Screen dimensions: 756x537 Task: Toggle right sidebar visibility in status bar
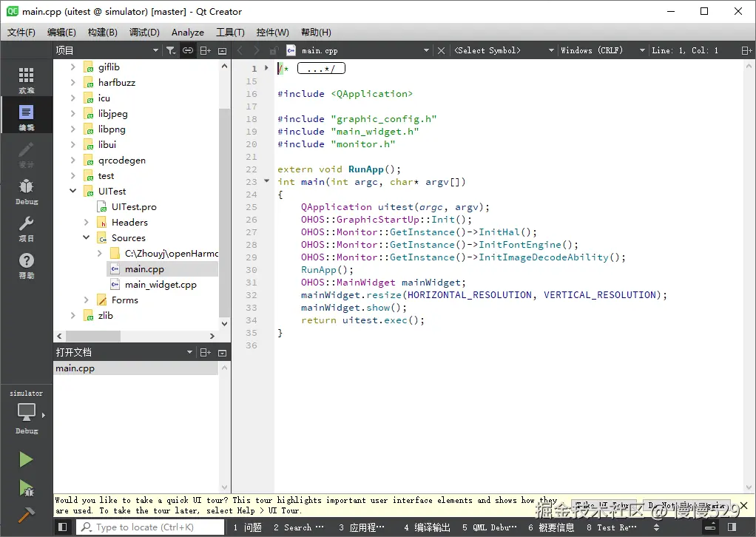point(732,527)
